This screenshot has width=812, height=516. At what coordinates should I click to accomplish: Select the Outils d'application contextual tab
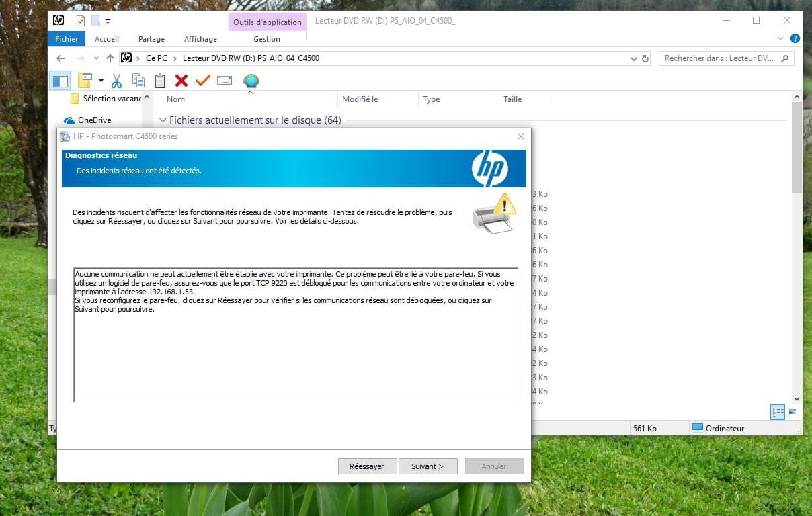coord(268,22)
